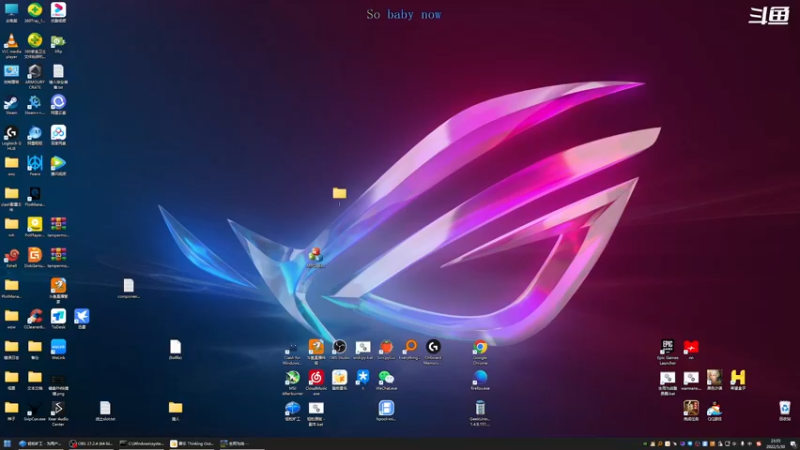Launch the Everything search shortcut
This screenshot has width=800, height=450.
tap(410, 350)
